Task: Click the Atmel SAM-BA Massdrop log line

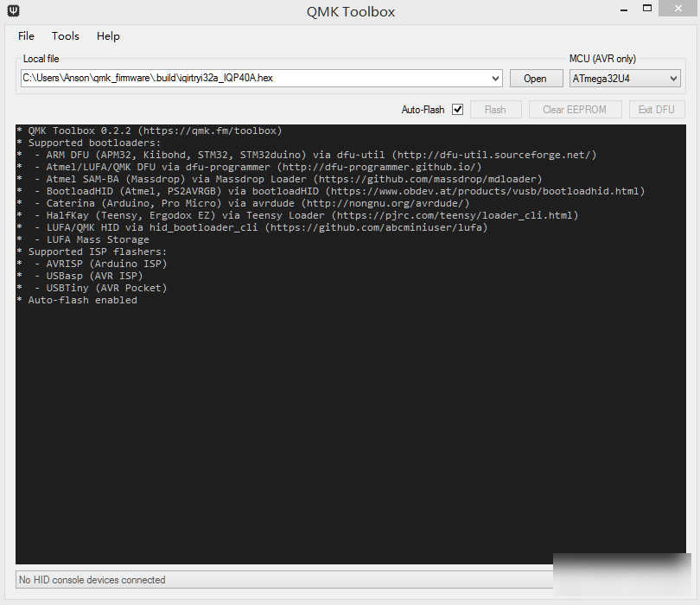Action: click(279, 179)
